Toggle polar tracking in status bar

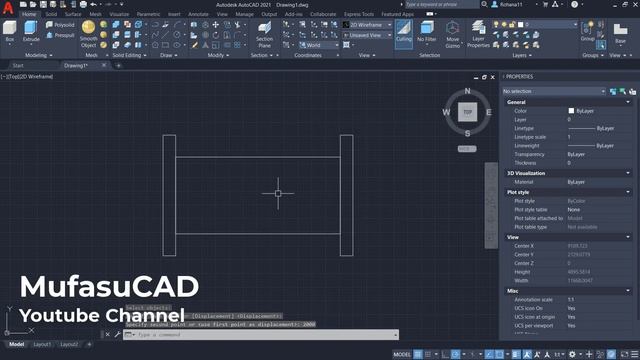coord(456,354)
